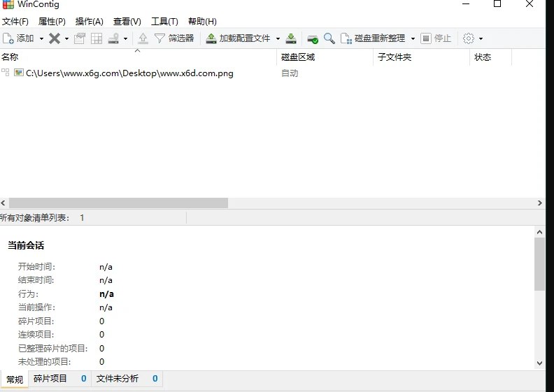Screen dimensions: 554x392
Task: Click the 状态 column header
Action: point(490,57)
